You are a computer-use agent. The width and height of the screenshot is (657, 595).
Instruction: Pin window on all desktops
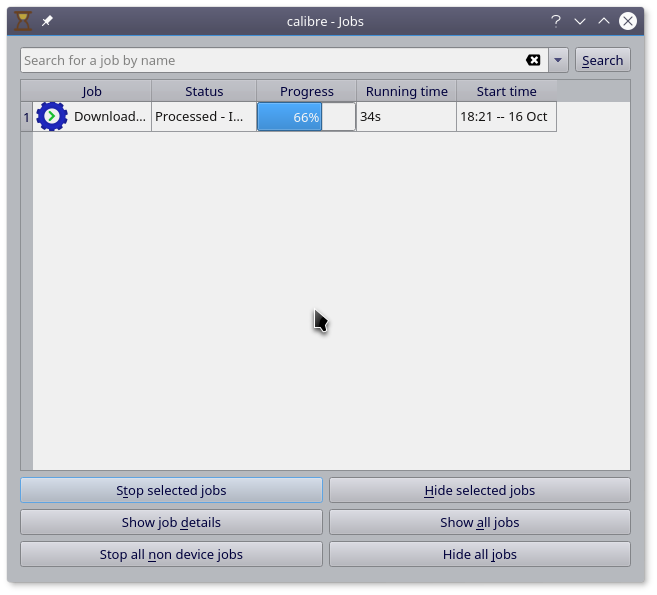[47, 21]
